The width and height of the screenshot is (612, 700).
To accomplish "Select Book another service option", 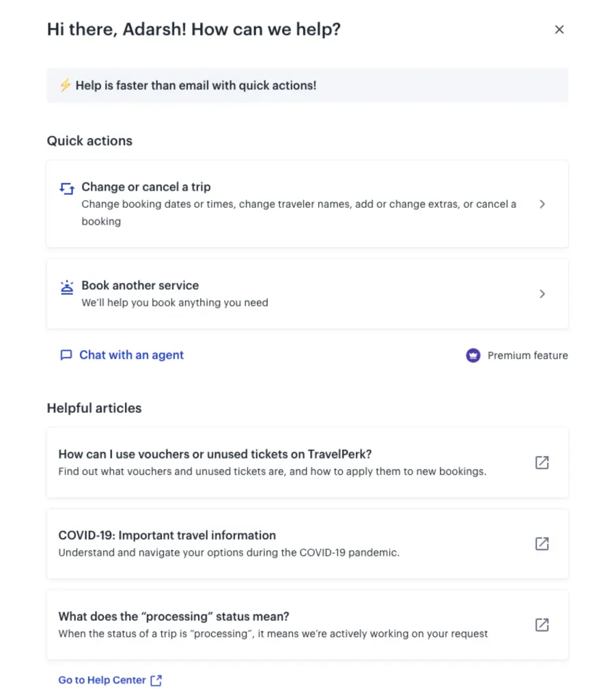I will point(140,286).
